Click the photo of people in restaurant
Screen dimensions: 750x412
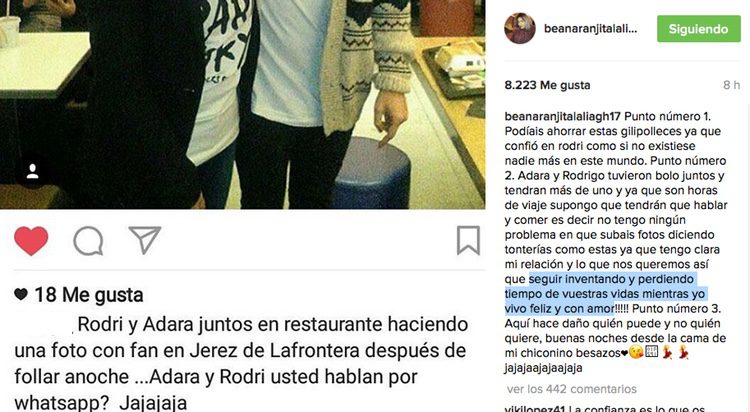click(x=243, y=104)
